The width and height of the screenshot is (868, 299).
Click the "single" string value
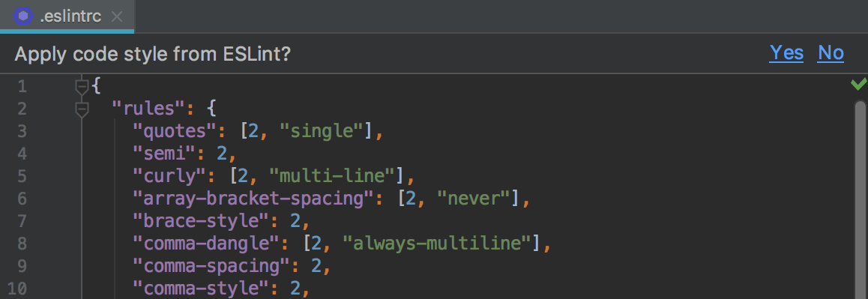coord(322,130)
